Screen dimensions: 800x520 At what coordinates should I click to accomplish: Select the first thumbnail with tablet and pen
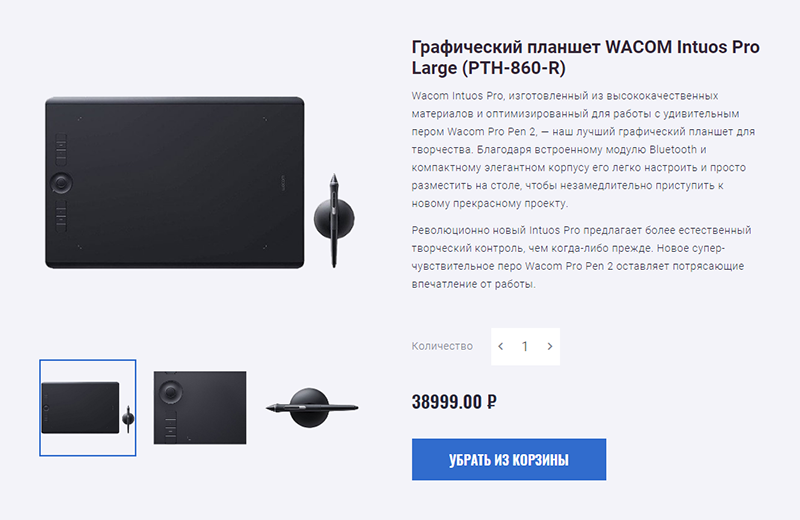coord(88,408)
